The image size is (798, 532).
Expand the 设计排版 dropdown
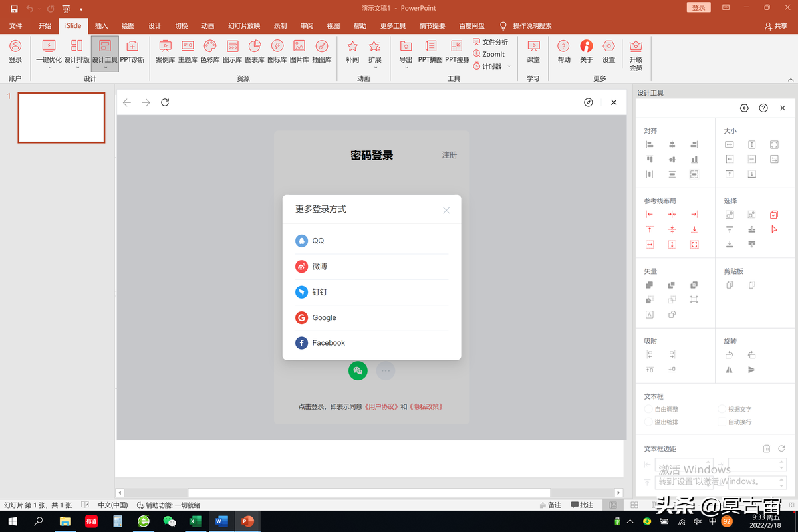tap(77, 67)
